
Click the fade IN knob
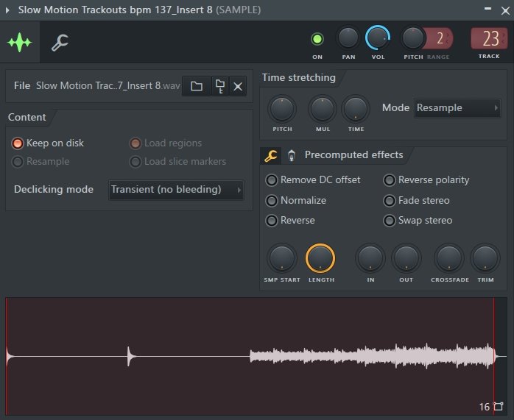[370, 258]
